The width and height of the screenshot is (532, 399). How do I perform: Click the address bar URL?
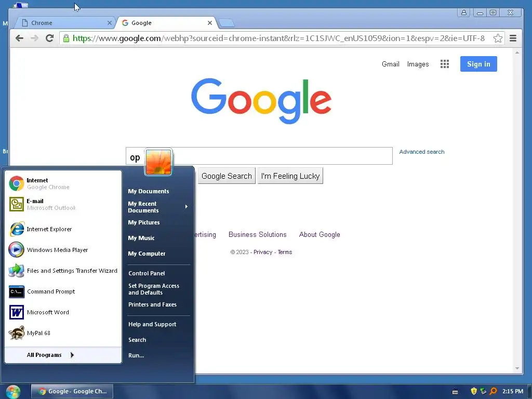278,38
